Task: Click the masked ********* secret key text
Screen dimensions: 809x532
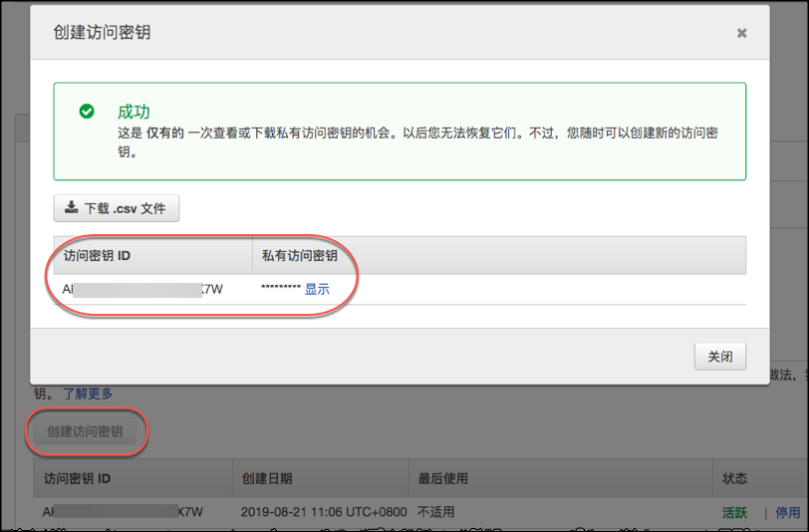Action: coord(280,290)
